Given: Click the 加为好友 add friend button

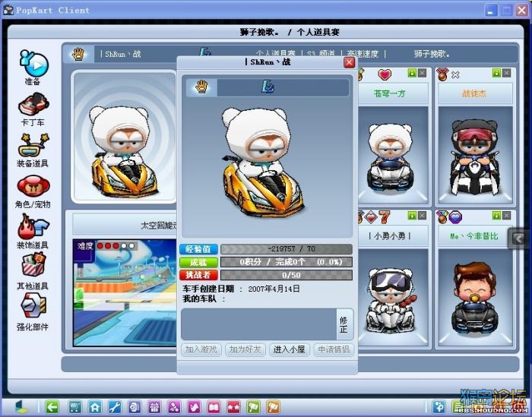Looking at the screenshot, I should coord(245,349).
